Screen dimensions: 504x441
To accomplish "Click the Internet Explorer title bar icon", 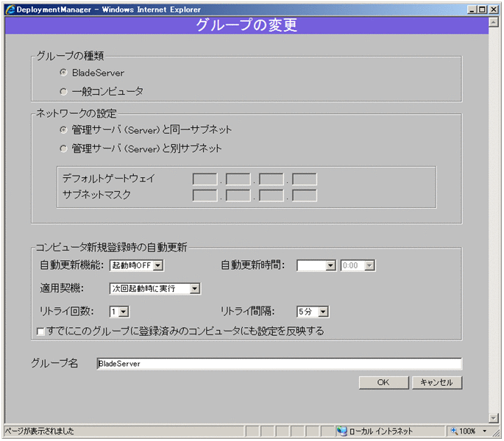I will point(10,10).
